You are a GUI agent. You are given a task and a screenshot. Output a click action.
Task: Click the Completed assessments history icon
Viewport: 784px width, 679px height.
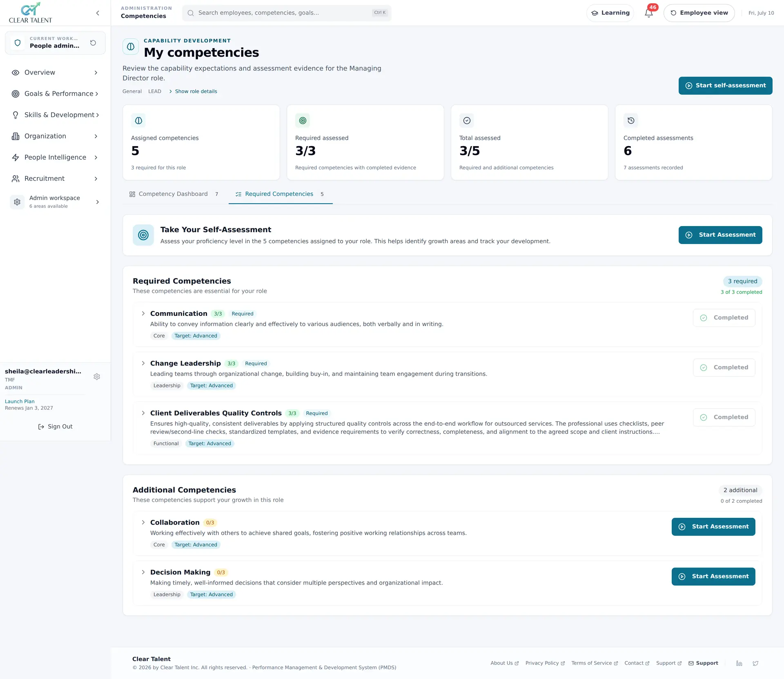pyautogui.click(x=631, y=120)
